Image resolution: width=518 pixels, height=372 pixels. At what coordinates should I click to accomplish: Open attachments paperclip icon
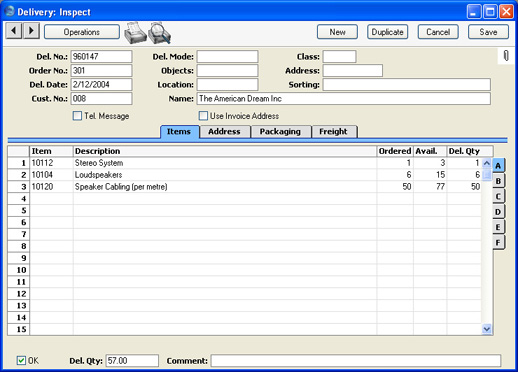point(506,56)
